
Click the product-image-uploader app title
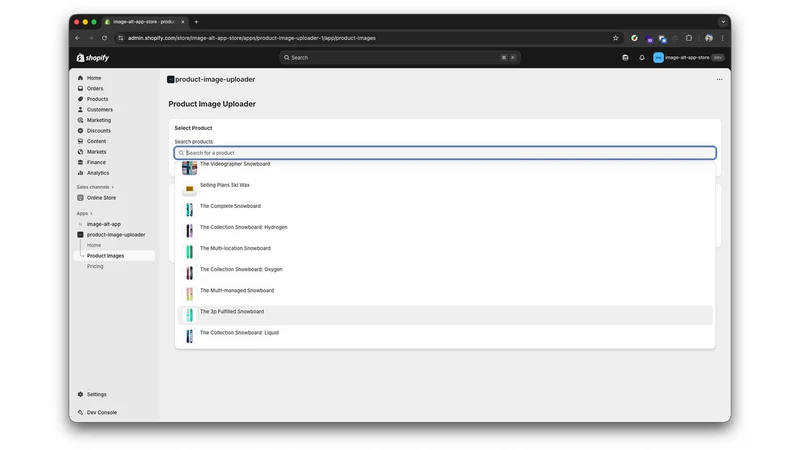215,80
